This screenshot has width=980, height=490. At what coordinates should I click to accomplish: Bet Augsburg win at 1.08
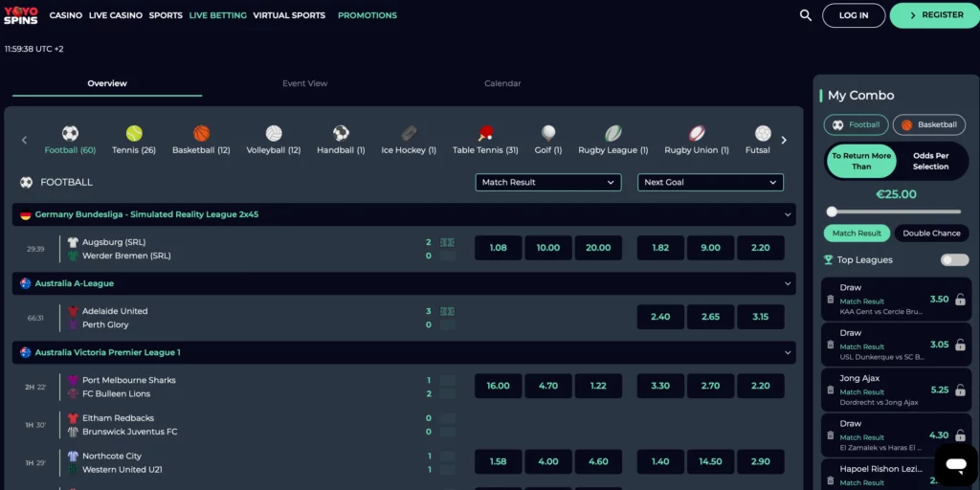[498, 248]
